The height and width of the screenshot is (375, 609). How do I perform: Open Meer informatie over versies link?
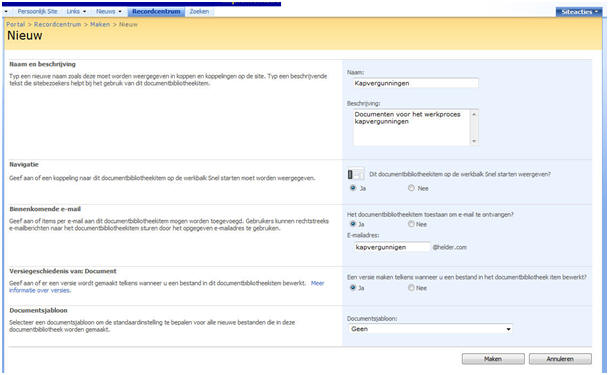point(166,287)
